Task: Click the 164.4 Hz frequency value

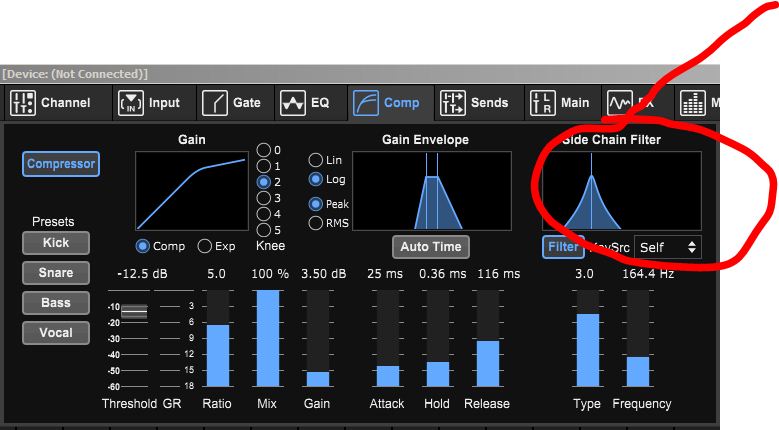Action: pyautogui.click(x=648, y=274)
